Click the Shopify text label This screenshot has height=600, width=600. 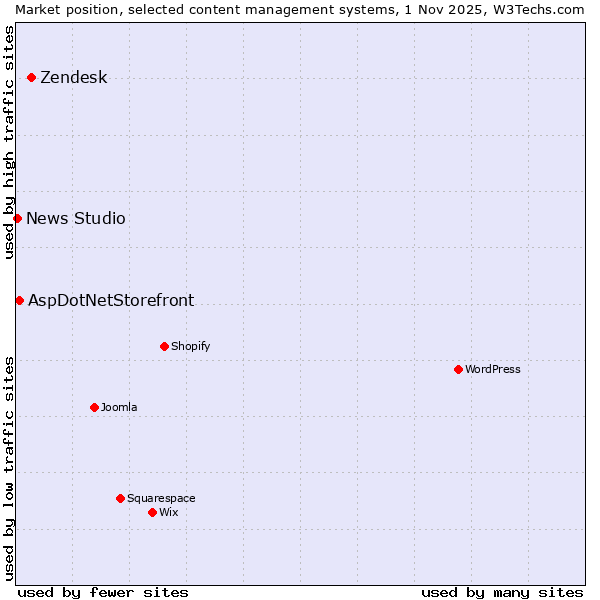click(x=190, y=347)
